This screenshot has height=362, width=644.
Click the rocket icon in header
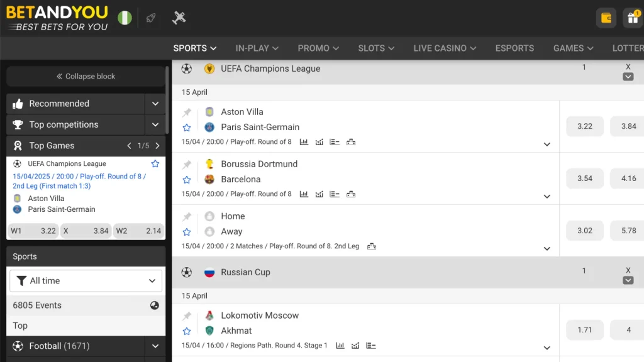(x=151, y=18)
